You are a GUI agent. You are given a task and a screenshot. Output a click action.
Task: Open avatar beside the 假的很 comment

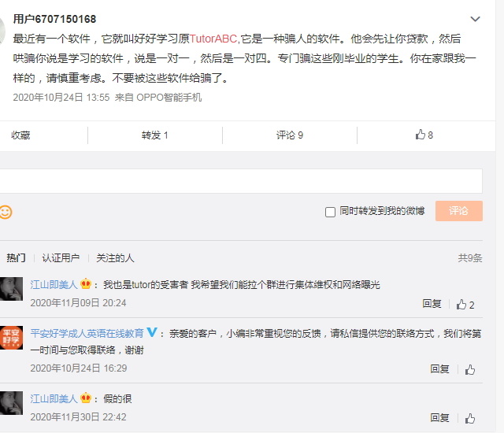point(11,403)
